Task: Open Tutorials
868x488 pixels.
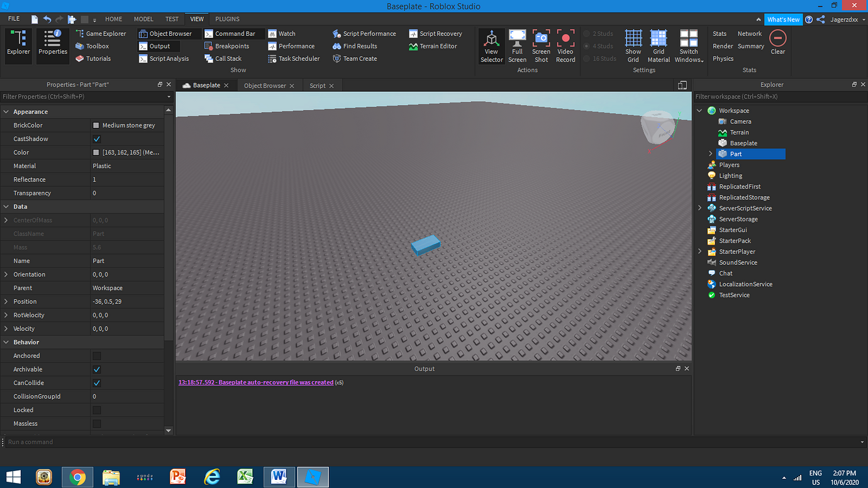Action: point(92,58)
